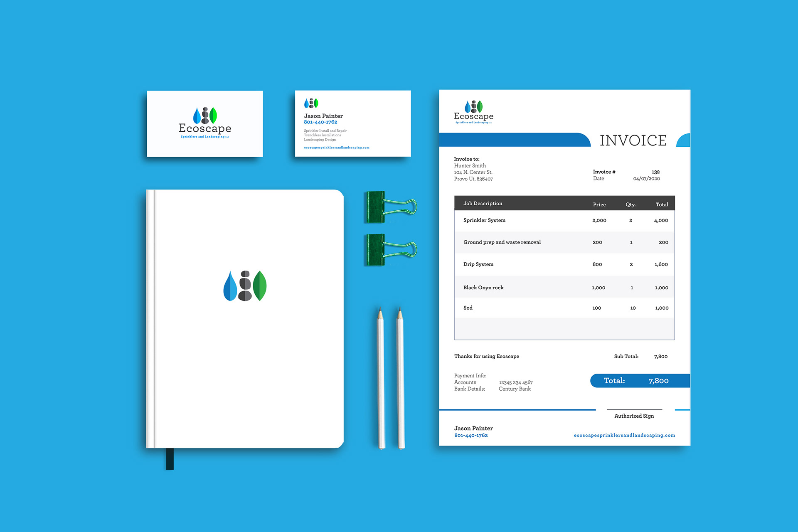Click the right white pencil
The image size is (798, 532).
click(401, 379)
